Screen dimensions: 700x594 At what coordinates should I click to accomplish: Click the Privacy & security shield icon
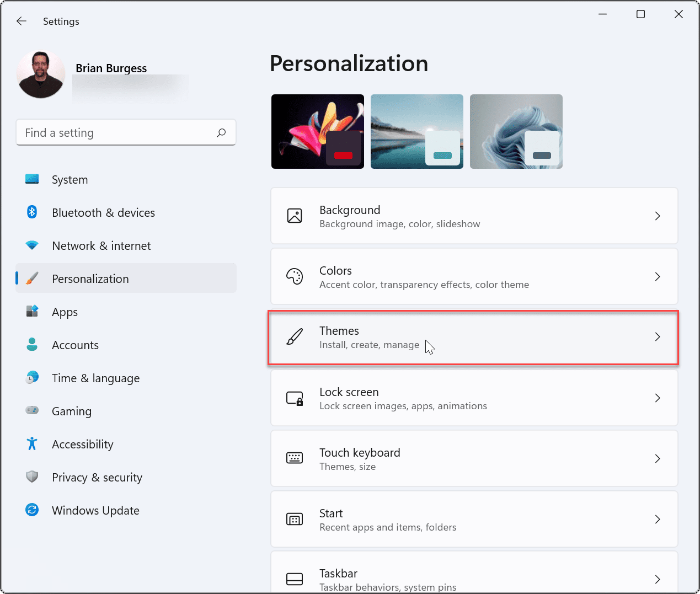pos(32,477)
